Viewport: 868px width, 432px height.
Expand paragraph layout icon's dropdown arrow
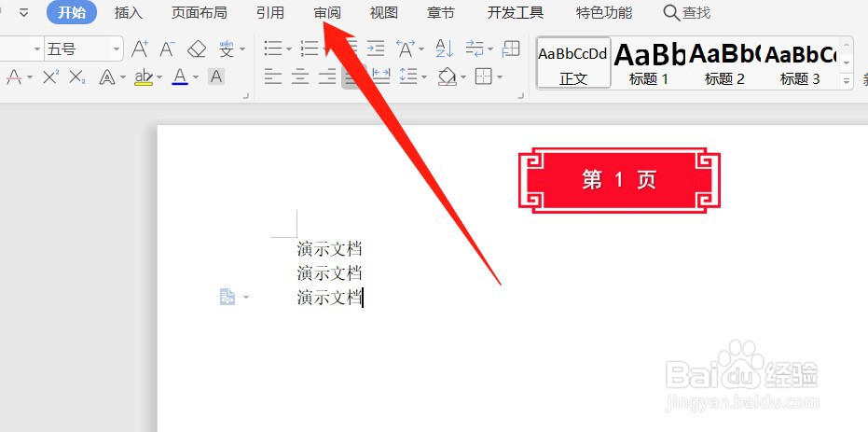pyautogui.click(x=246, y=298)
